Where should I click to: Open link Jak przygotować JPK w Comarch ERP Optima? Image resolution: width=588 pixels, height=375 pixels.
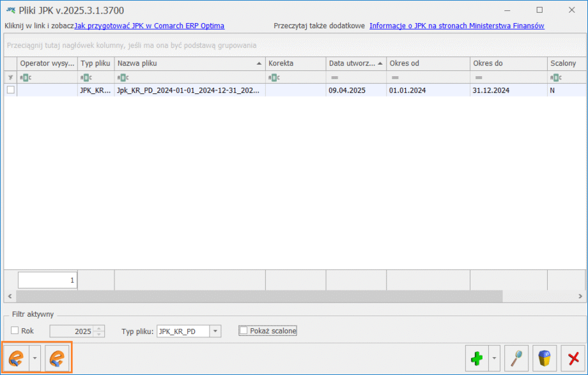point(150,26)
